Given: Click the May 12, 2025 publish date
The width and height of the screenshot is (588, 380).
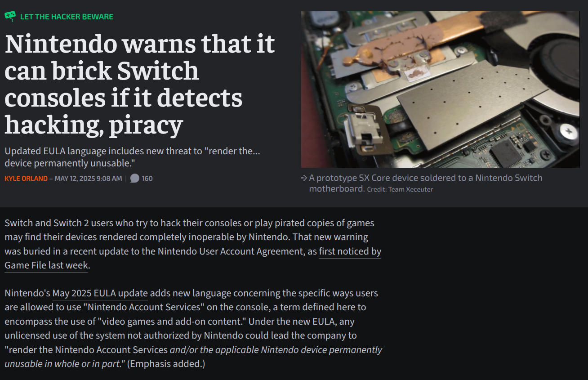Looking at the screenshot, I should [x=88, y=179].
